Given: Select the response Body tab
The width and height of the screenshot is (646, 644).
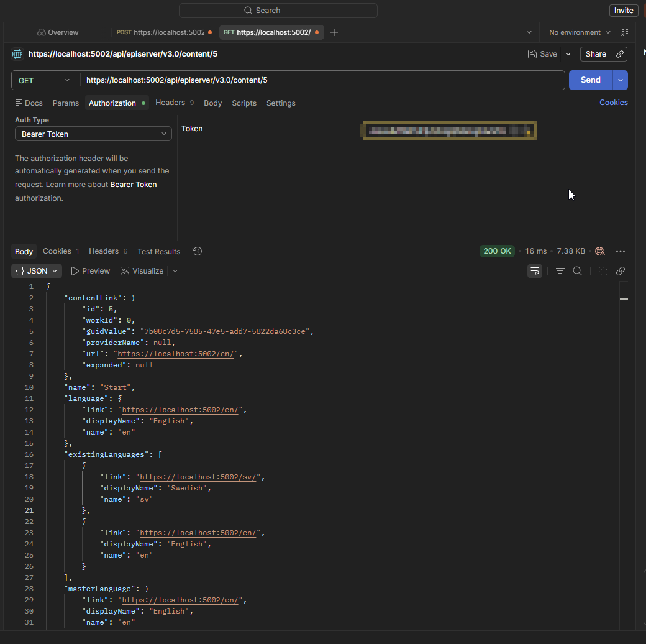Looking at the screenshot, I should point(24,252).
